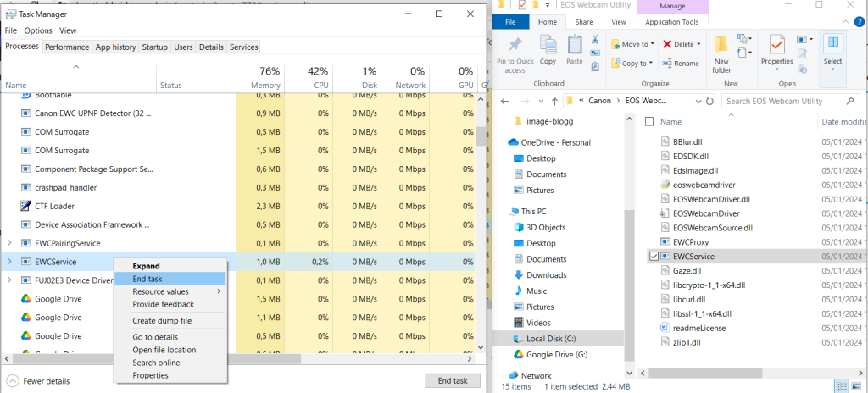Open the Delete dropdown arrow
Image resolution: width=868 pixels, height=393 pixels.
coord(698,44)
